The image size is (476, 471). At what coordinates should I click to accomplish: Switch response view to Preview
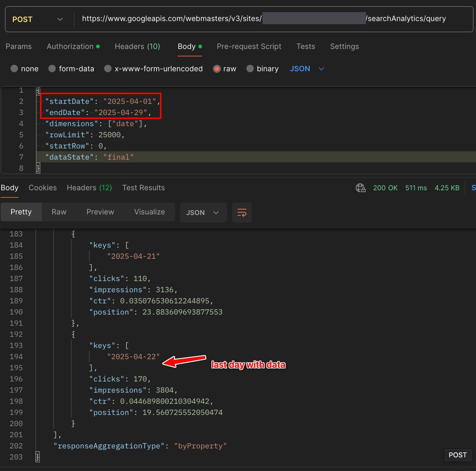click(100, 212)
